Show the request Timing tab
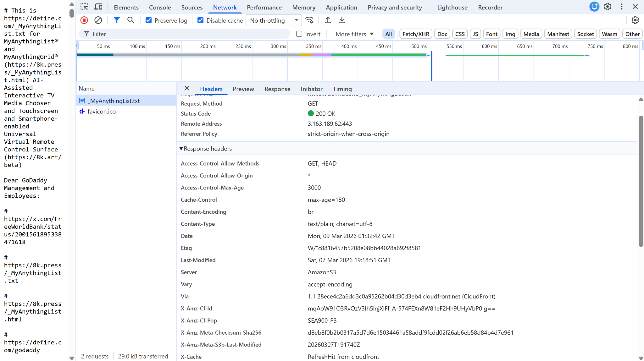Image resolution: width=644 pixels, height=361 pixels. (x=342, y=89)
